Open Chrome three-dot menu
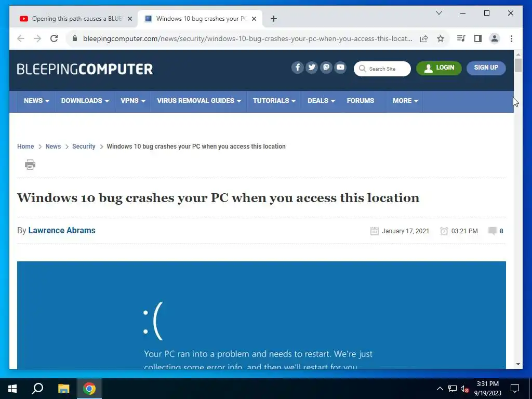The image size is (532, 399). point(511,38)
